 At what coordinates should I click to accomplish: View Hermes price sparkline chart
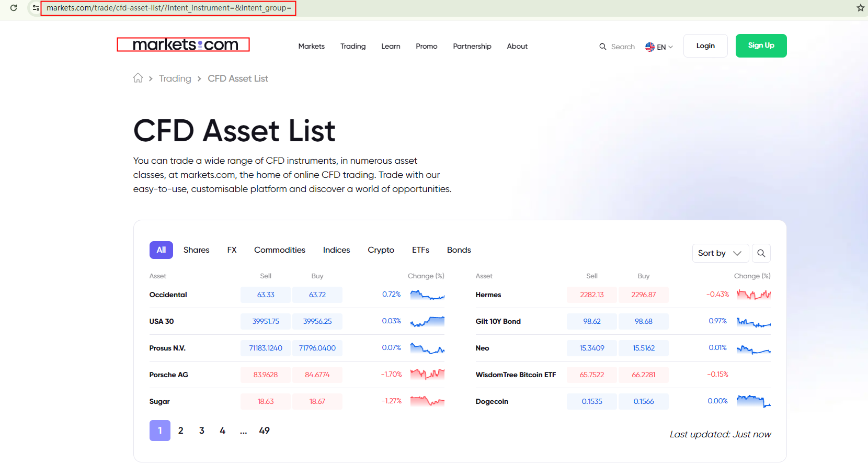point(753,295)
